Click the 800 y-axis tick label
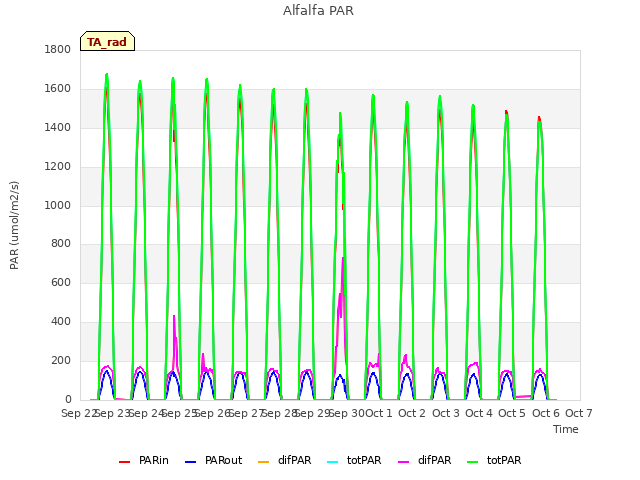This screenshot has width=640, height=480. 61,244
